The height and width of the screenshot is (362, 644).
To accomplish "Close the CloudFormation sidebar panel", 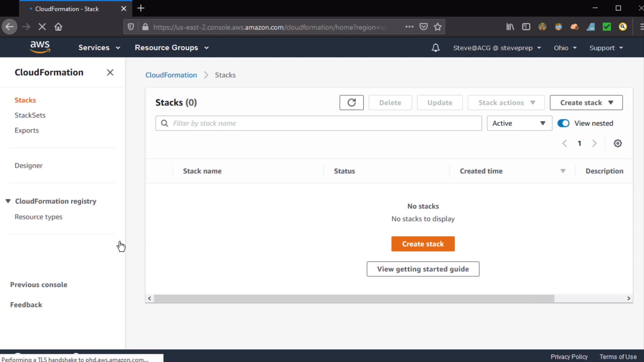I will [110, 72].
